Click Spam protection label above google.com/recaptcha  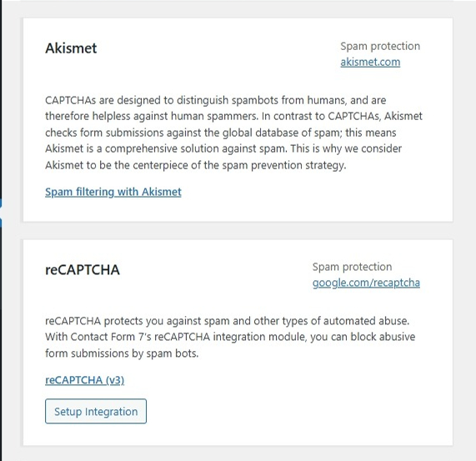(352, 267)
